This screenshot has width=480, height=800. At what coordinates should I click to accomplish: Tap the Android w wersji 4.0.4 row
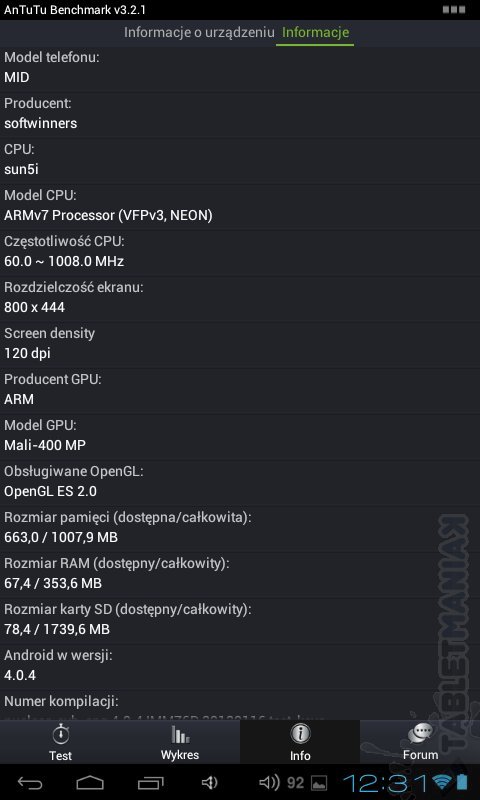pos(240,666)
